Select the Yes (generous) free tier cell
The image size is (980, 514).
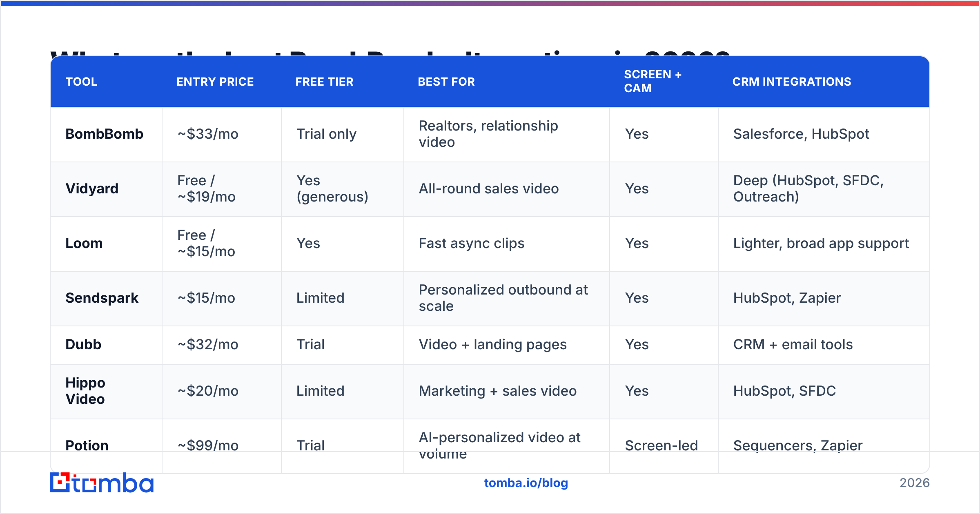(332, 188)
